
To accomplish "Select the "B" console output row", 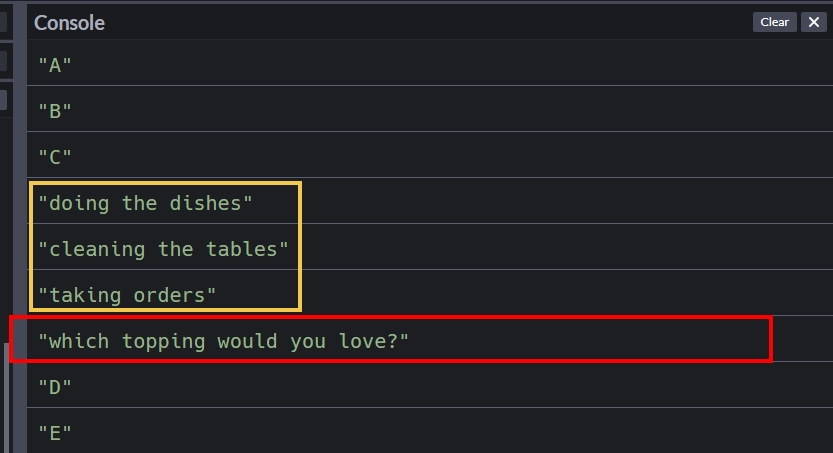I will pos(55,111).
